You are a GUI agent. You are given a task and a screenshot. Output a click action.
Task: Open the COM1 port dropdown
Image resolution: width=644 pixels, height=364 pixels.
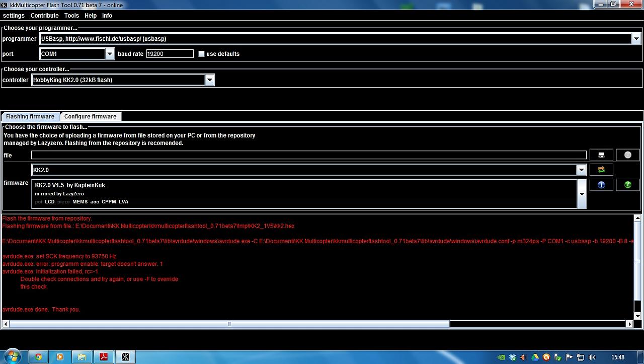click(110, 54)
